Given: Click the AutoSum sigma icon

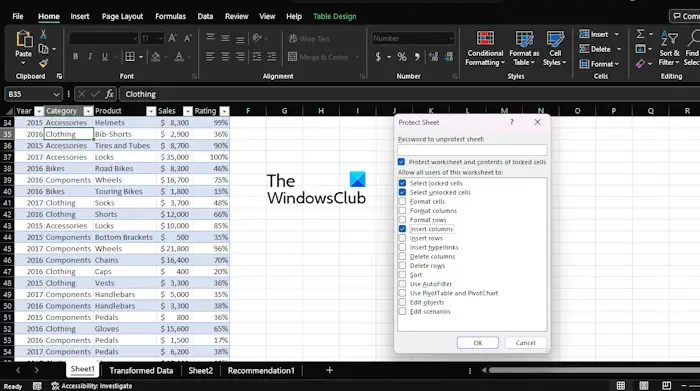Looking at the screenshot, I should coord(640,34).
